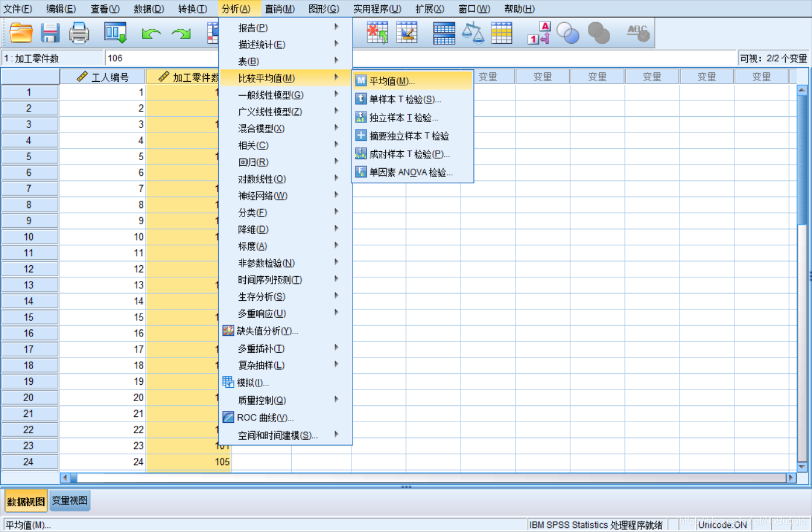
Task: Click the gray Show all variables circles icon
Action: click(599, 33)
